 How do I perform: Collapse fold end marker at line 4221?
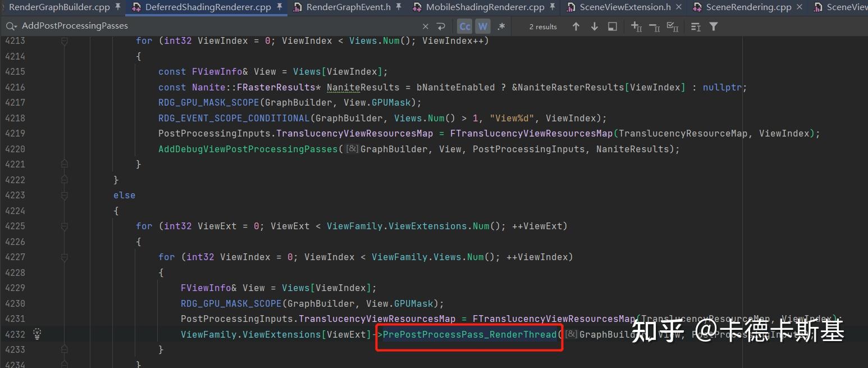tap(65, 164)
